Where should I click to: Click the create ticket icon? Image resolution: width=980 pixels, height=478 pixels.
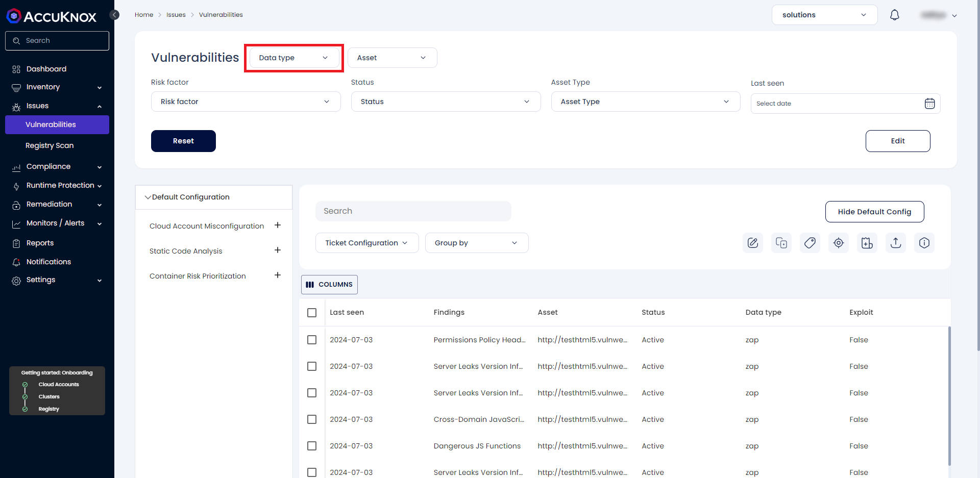867,243
